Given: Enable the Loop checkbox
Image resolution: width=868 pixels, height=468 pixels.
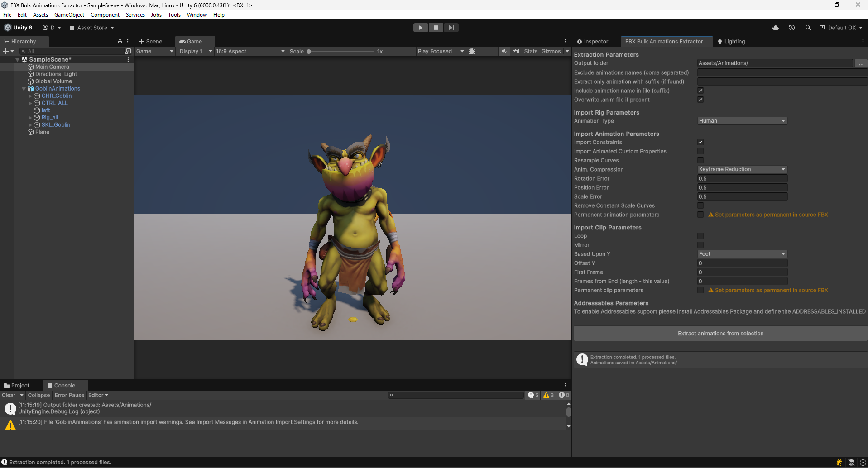Looking at the screenshot, I should point(700,236).
